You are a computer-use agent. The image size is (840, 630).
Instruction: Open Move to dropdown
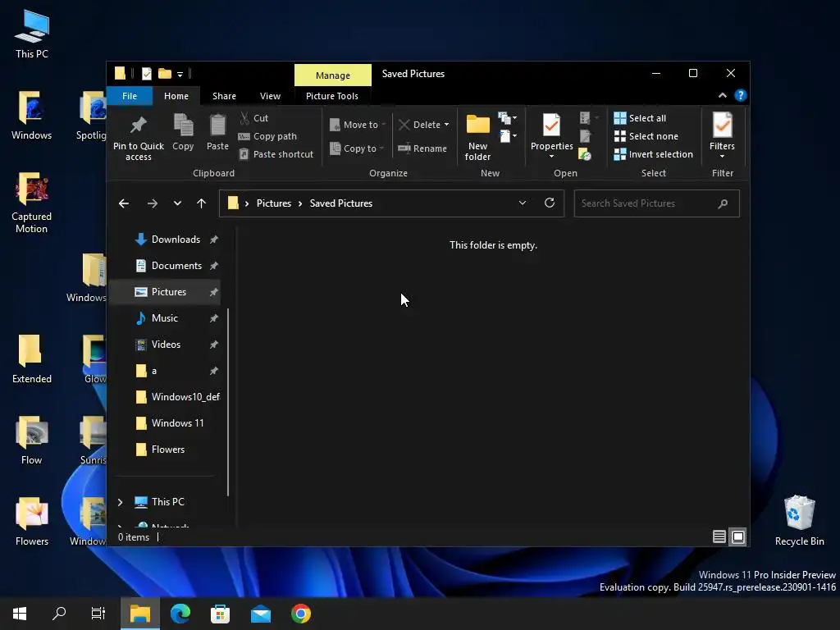[x=358, y=125]
